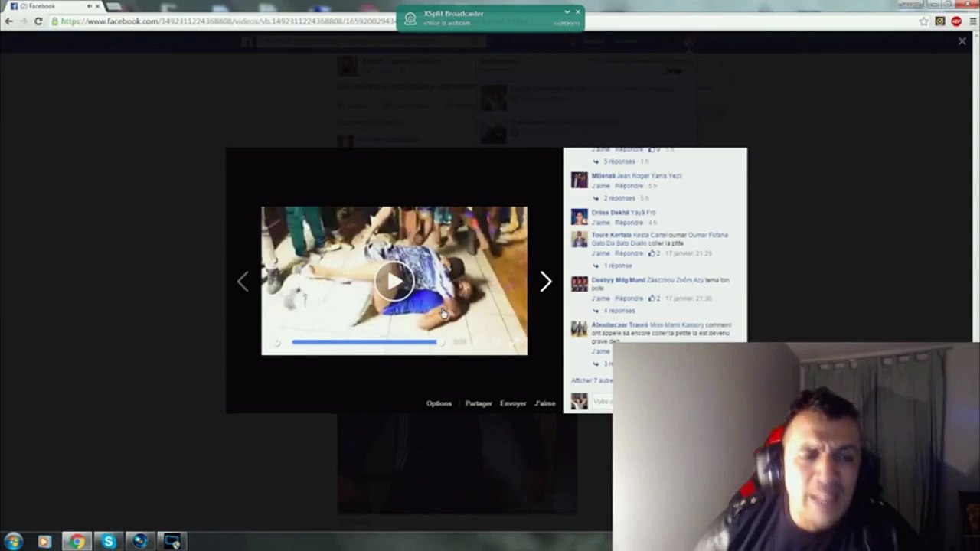Image resolution: width=980 pixels, height=551 pixels.
Task: Collapse the XSplit Broadcaster notification chevron
Action: [x=567, y=11]
